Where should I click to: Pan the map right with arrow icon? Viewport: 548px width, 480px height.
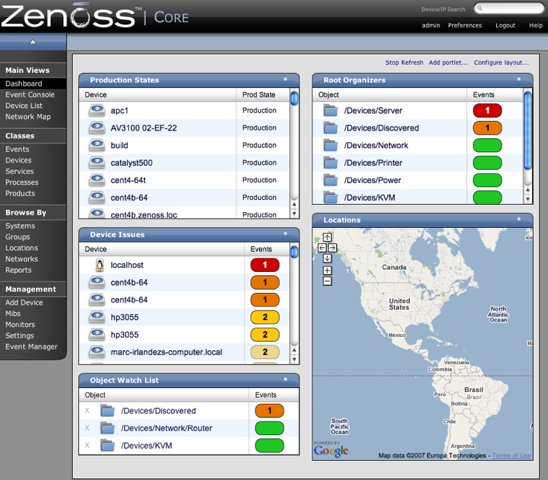[x=332, y=248]
